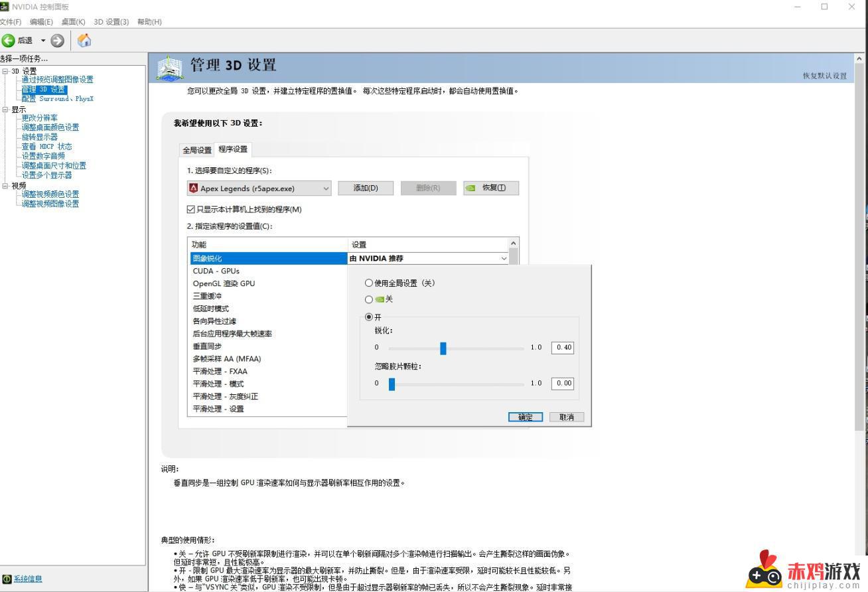Select the 图象锐化 feature row
The height and width of the screenshot is (592, 868).
[268, 258]
